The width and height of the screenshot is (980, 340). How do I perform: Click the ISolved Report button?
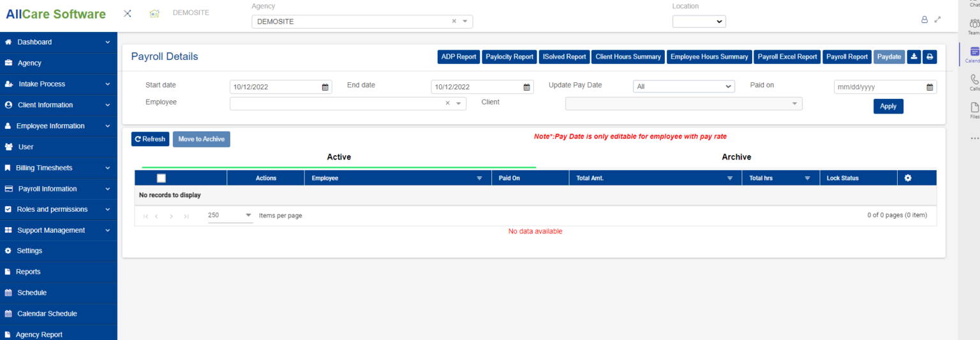564,57
